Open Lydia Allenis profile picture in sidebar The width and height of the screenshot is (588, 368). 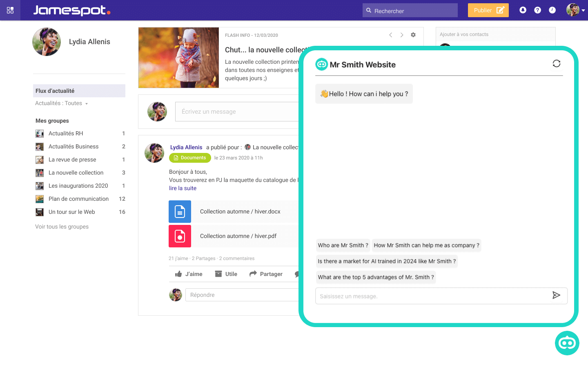tap(47, 42)
